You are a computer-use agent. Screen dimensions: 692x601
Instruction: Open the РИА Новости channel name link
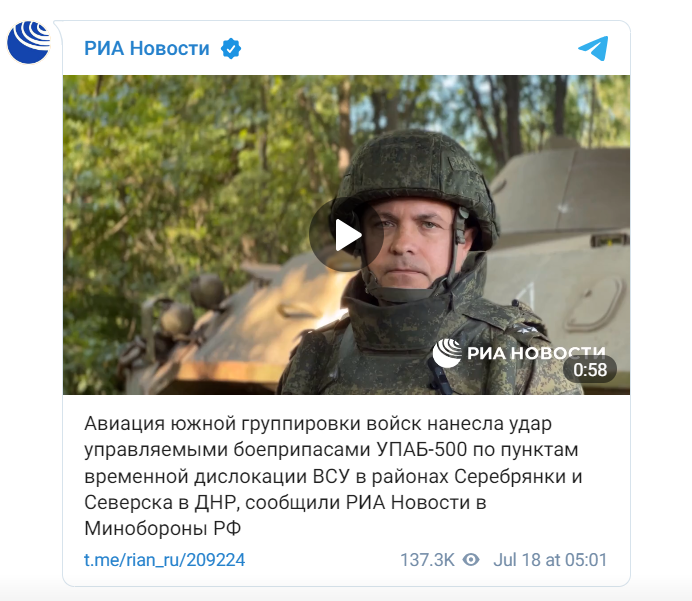(147, 49)
